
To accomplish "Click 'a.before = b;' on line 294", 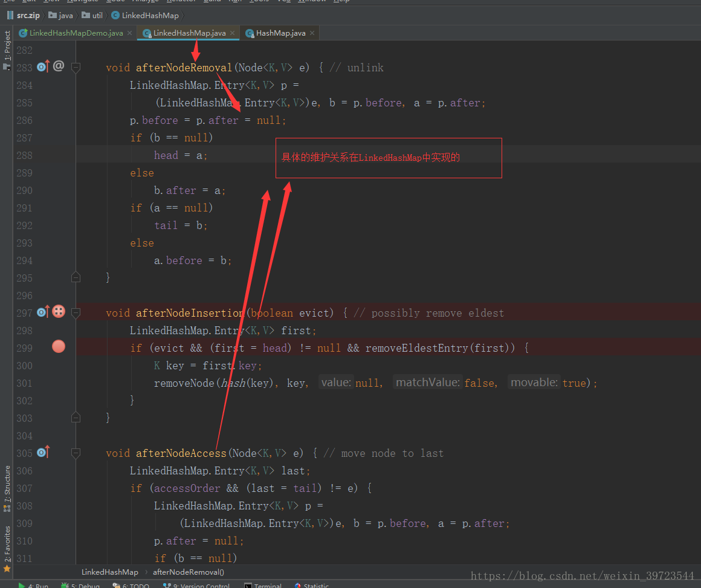I will [x=193, y=260].
